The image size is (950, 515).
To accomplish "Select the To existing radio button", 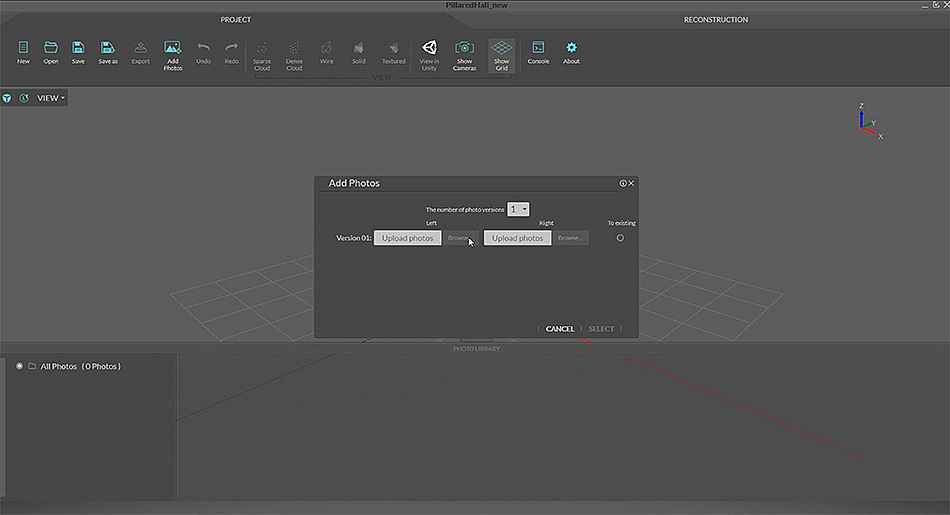I will 620,238.
